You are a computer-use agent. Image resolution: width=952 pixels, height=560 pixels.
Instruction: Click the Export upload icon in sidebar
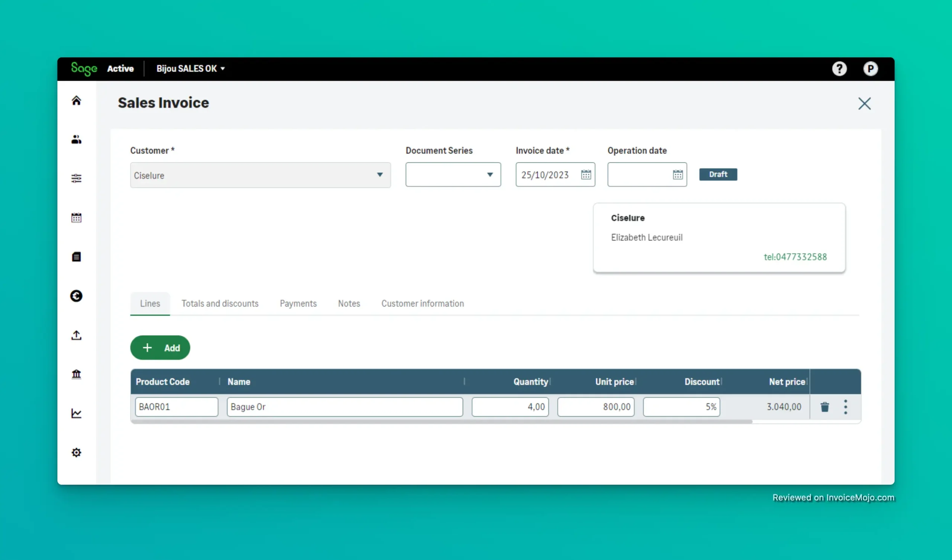(76, 335)
